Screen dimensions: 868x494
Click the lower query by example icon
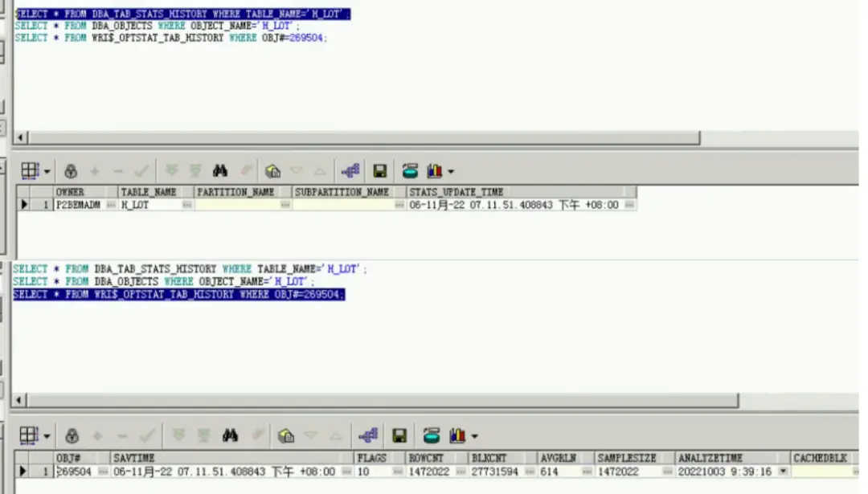coord(286,436)
